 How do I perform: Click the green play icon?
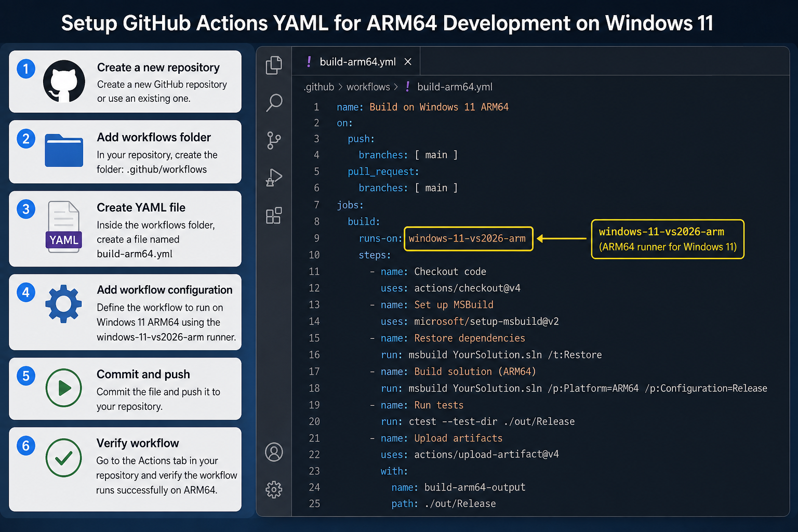63,388
